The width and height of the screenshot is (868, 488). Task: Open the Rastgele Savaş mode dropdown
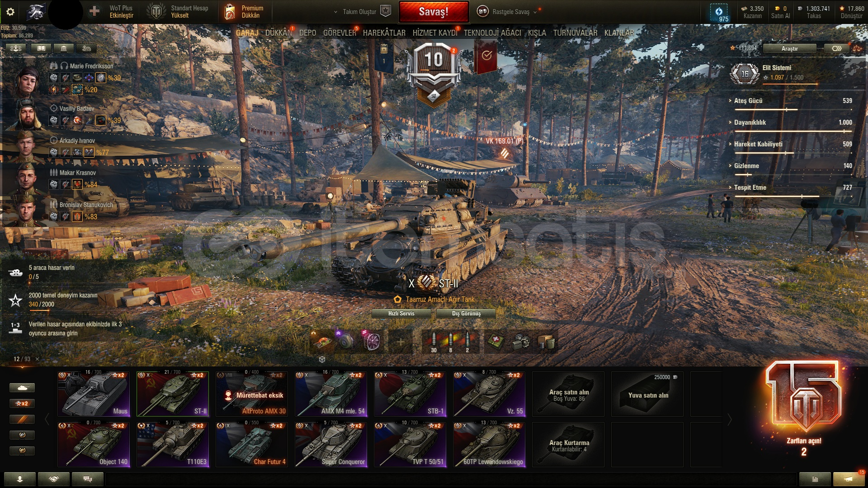click(510, 12)
